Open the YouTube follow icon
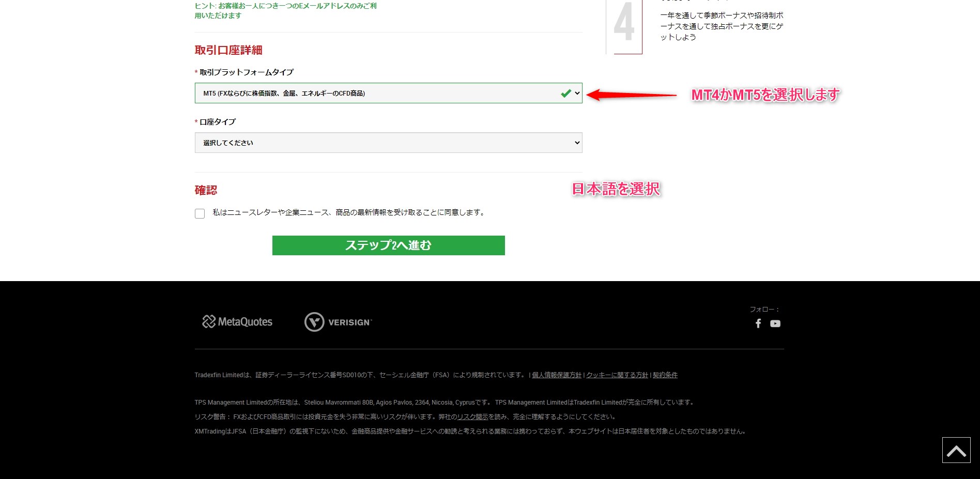 775,323
